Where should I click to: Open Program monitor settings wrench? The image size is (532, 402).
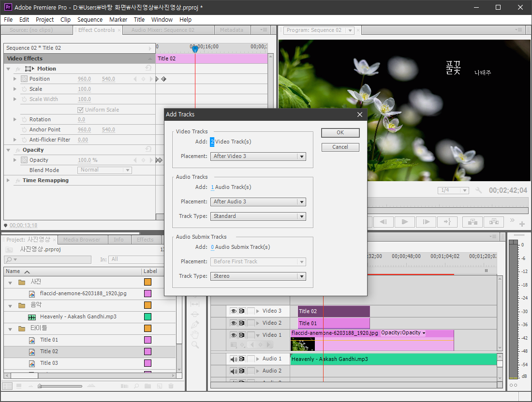[478, 190]
